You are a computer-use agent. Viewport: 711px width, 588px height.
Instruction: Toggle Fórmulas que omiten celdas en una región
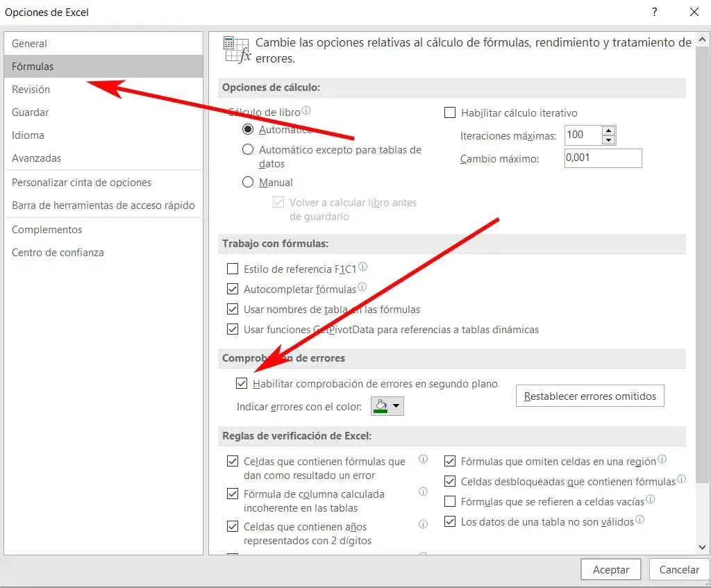[450, 461]
